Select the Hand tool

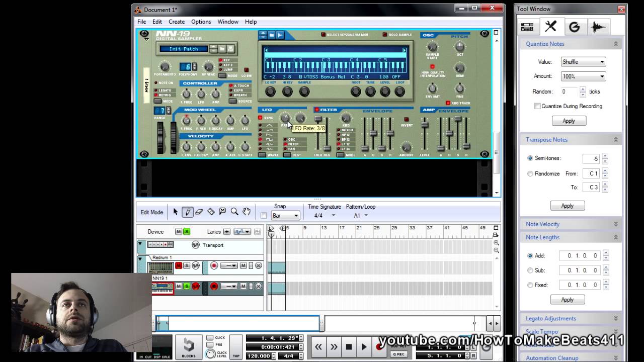tap(247, 212)
